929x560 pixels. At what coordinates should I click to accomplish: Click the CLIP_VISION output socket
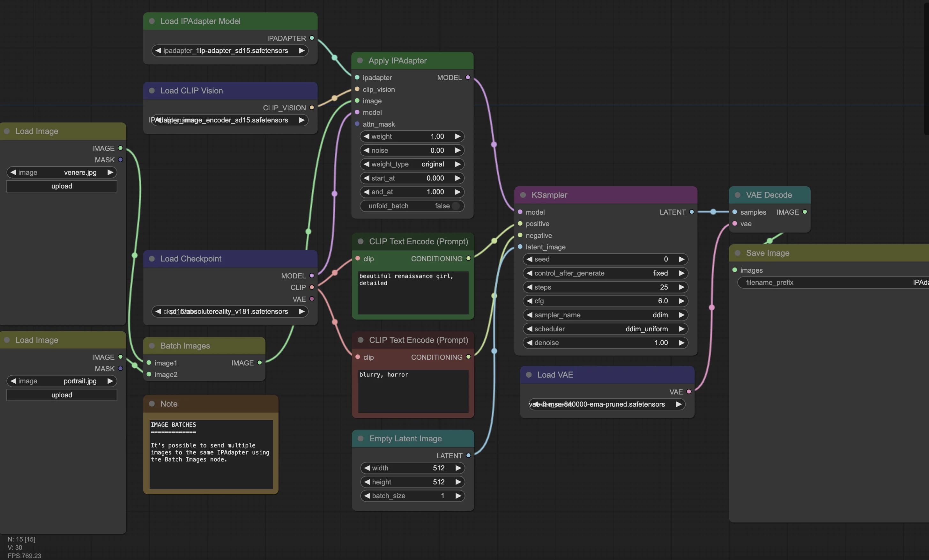[x=312, y=107]
